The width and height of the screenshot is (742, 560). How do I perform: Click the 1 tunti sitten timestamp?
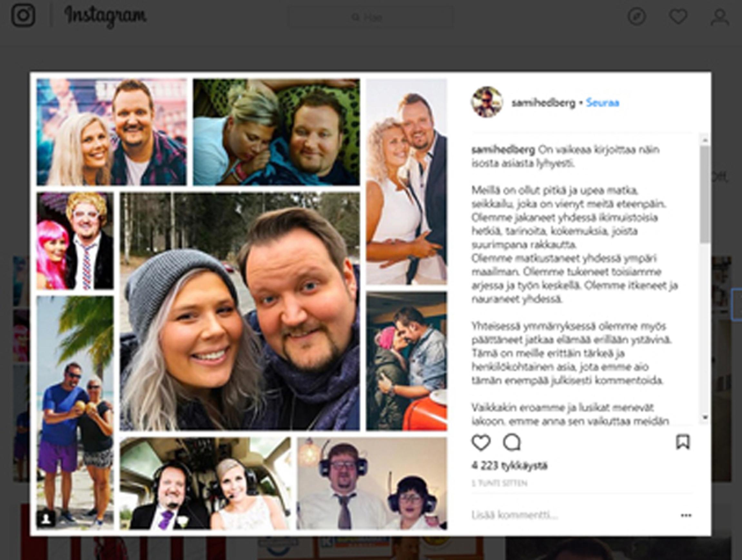499,483
